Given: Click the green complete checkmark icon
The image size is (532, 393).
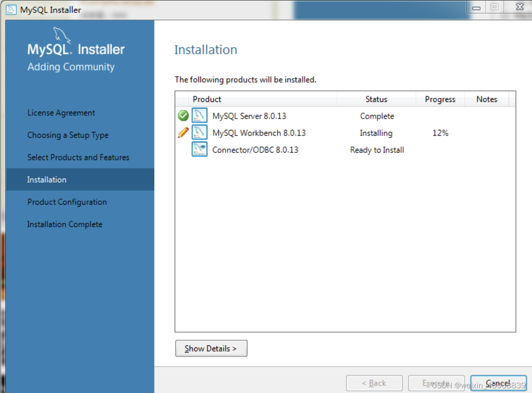Looking at the screenshot, I should (183, 116).
